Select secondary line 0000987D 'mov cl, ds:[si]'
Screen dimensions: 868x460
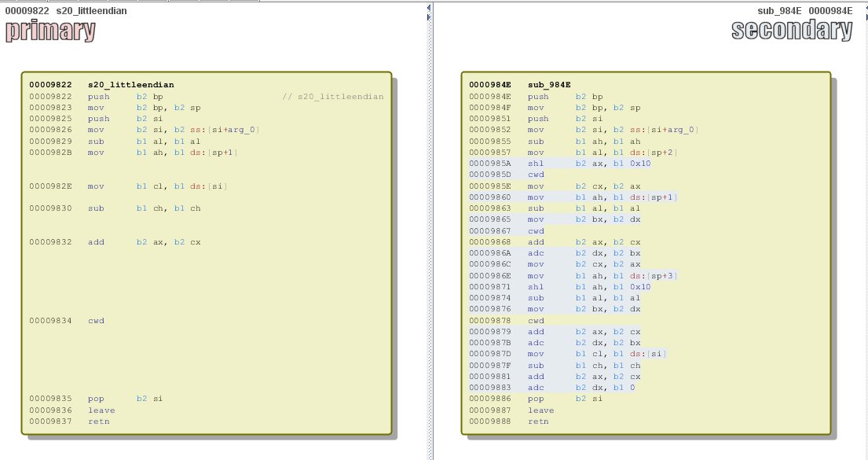[568, 354]
